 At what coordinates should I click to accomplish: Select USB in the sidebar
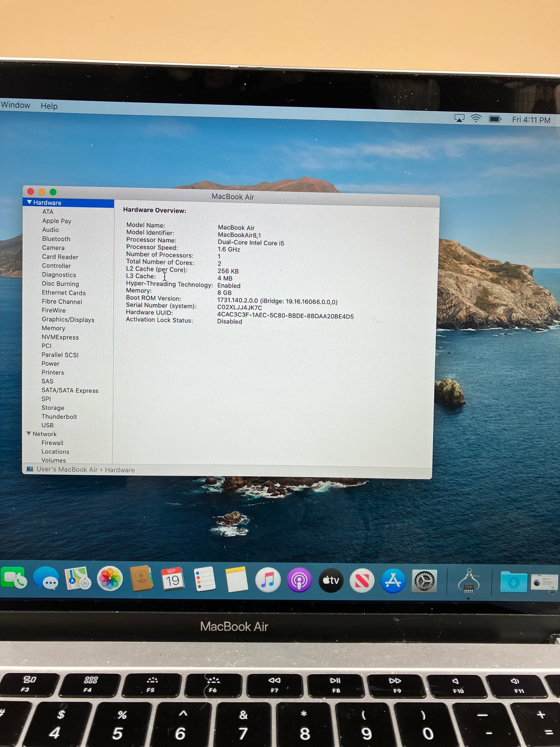(48, 425)
